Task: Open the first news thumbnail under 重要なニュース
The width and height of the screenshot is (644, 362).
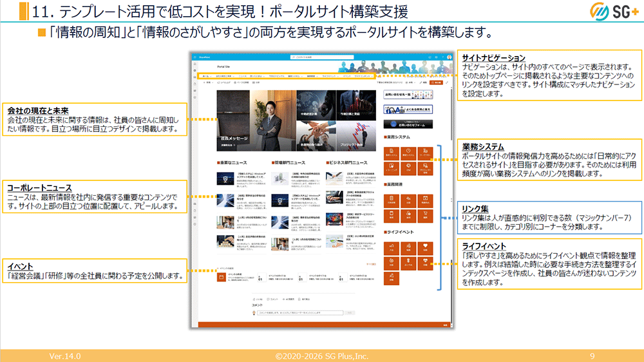Action: [x=225, y=178]
